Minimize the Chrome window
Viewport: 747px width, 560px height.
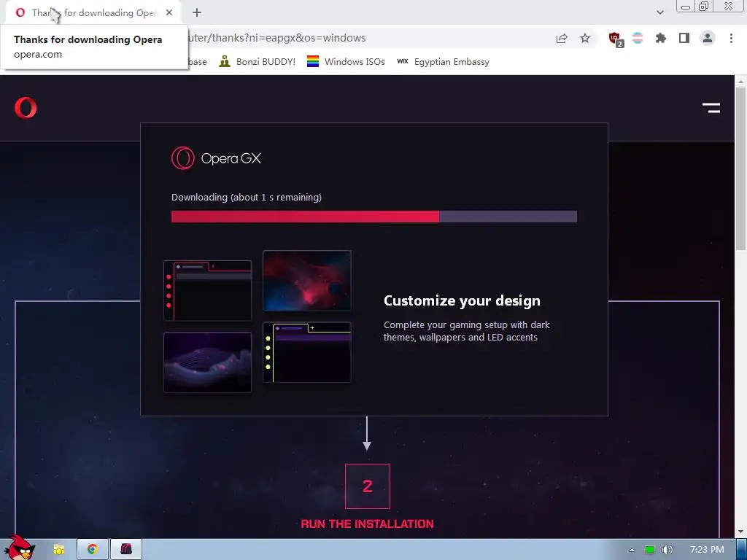686,7
